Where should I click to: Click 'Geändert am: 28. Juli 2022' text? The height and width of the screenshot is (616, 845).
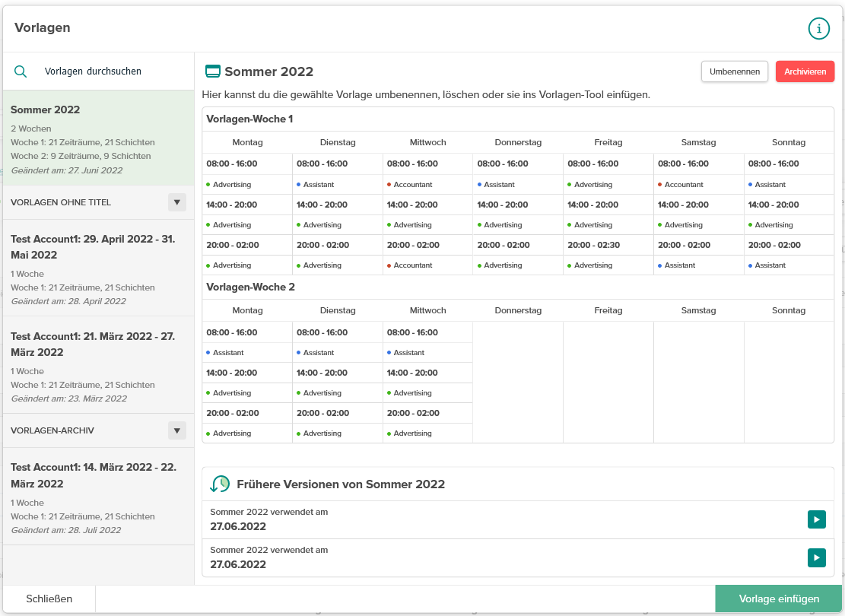tap(65, 530)
